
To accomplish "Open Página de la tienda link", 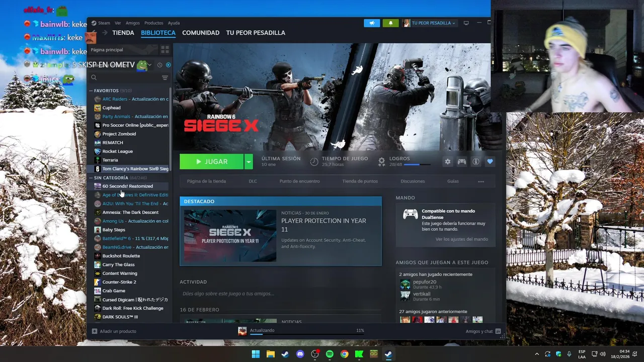I will click(x=206, y=182).
